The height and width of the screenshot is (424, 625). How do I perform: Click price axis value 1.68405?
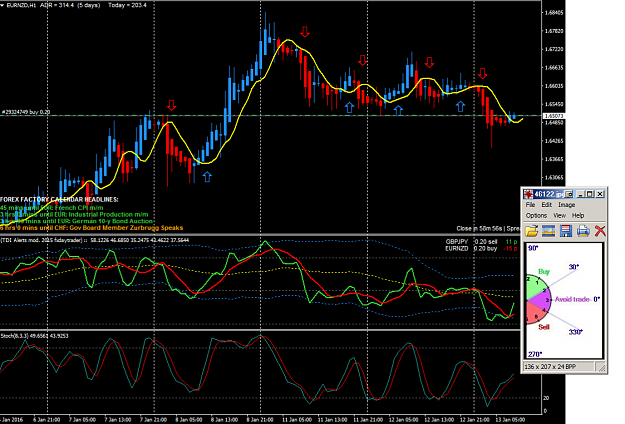pos(554,13)
